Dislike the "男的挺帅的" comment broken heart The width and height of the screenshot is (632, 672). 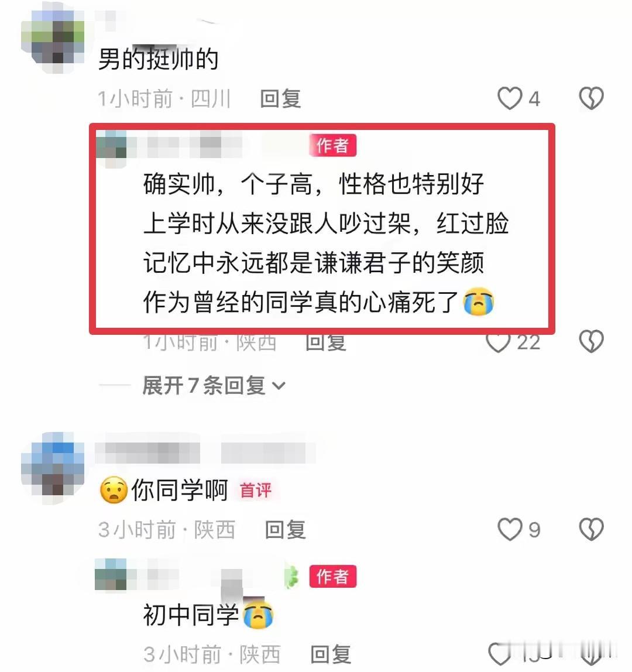pyautogui.click(x=591, y=98)
